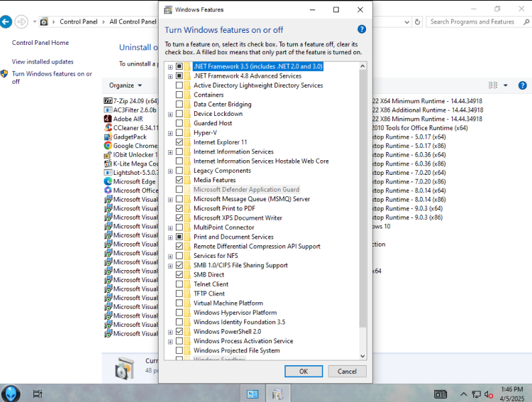
Task: Select the Adobe AIR icon in the list
Action: [x=108, y=119]
